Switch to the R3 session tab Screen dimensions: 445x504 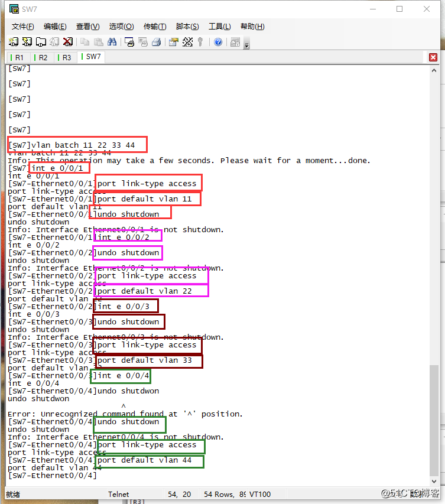65,57
